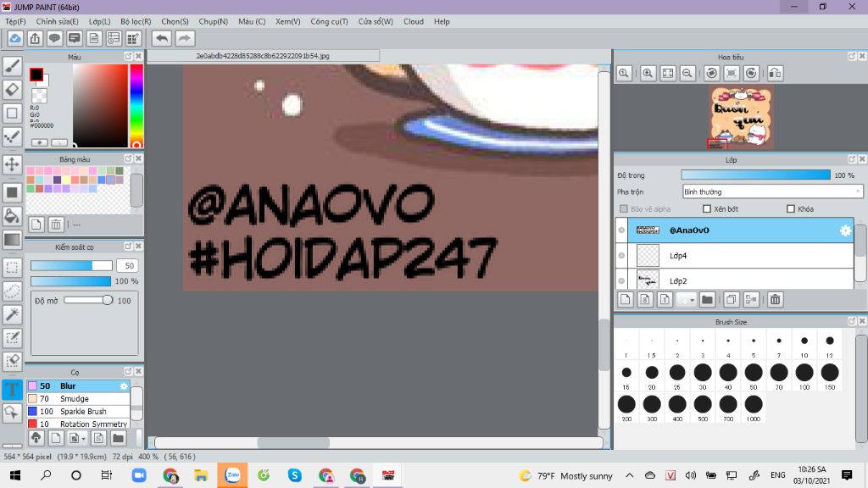
Task: Select the Eraser tool
Action: point(12,90)
